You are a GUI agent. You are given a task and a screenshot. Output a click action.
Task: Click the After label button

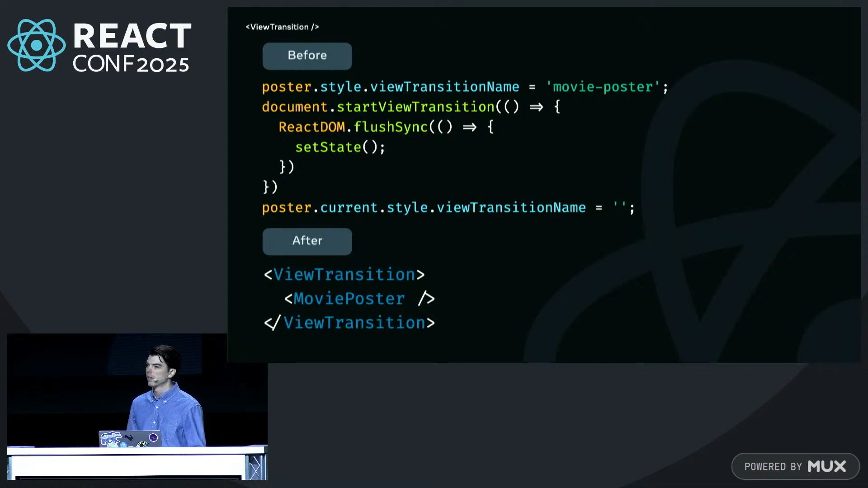tap(307, 241)
